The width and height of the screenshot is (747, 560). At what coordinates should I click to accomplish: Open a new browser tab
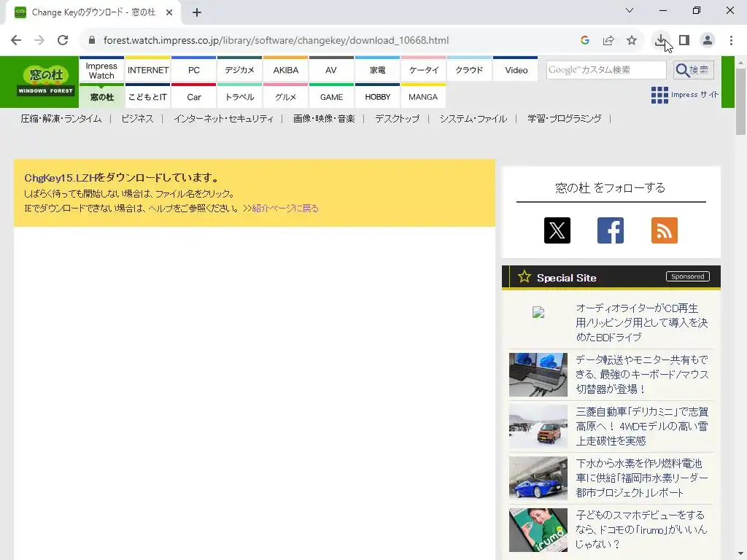pos(197,12)
